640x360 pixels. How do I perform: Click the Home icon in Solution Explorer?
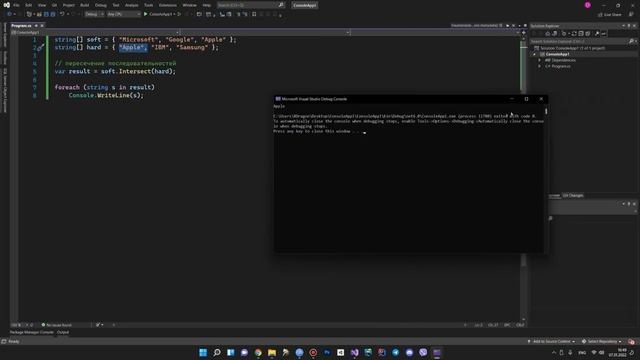[548, 33]
